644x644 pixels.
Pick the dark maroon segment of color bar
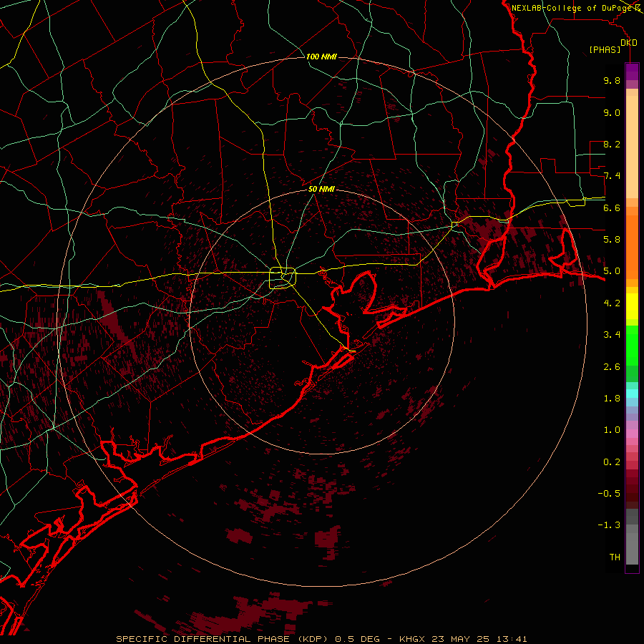(632, 489)
